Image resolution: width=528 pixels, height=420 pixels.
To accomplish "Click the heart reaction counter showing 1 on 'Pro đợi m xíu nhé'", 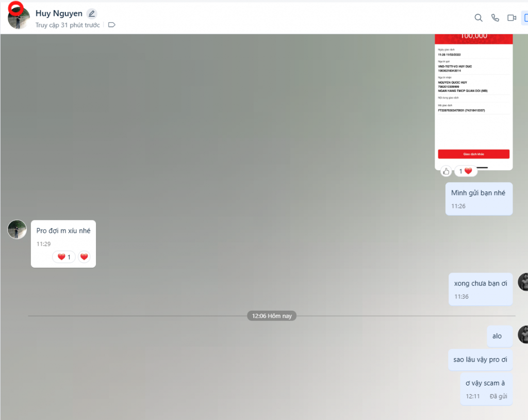I will click(64, 257).
